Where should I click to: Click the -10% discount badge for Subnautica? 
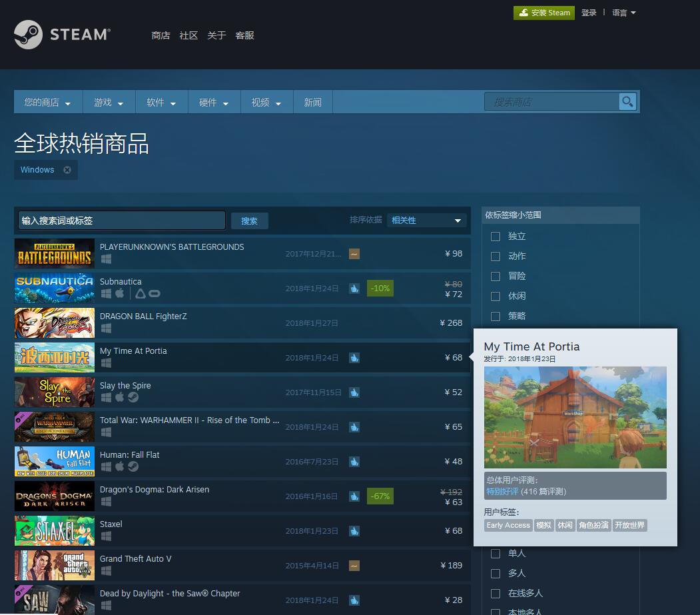click(380, 289)
